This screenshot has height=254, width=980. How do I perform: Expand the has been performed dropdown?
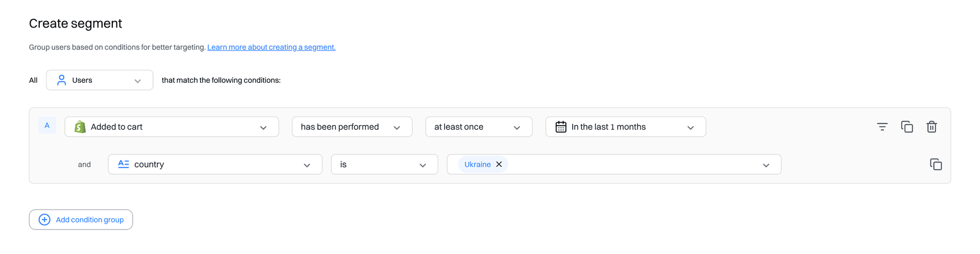[x=352, y=127]
